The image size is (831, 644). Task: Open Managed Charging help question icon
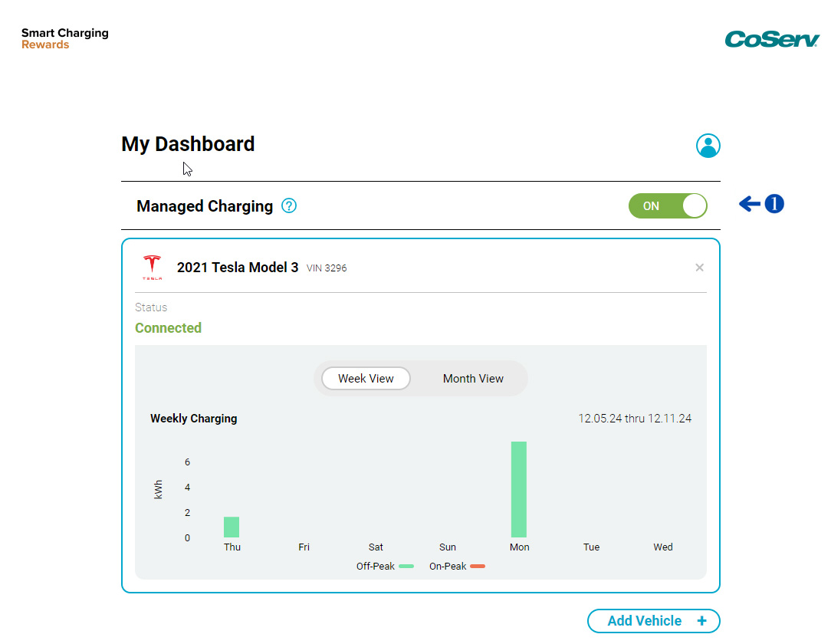289,205
